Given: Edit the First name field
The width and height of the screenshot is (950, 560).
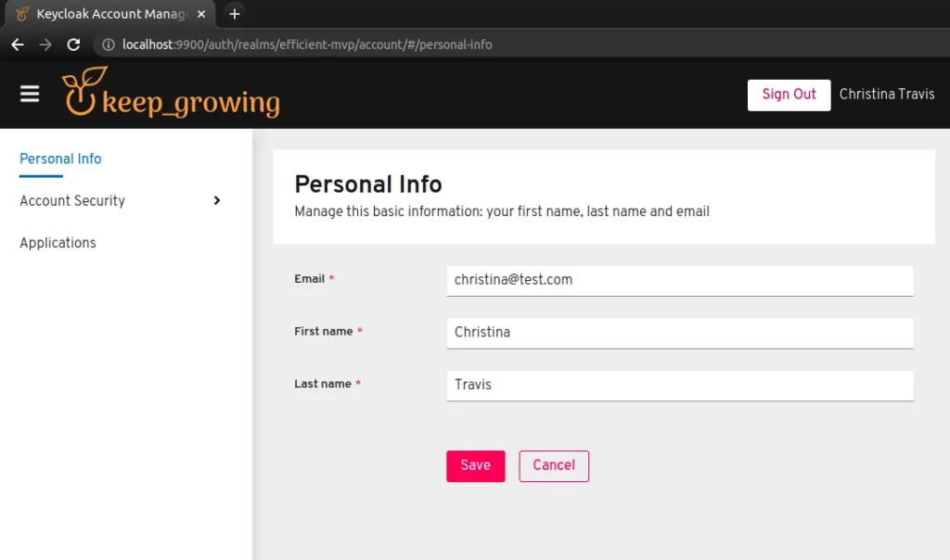Looking at the screenshot, I should [680, 333].
